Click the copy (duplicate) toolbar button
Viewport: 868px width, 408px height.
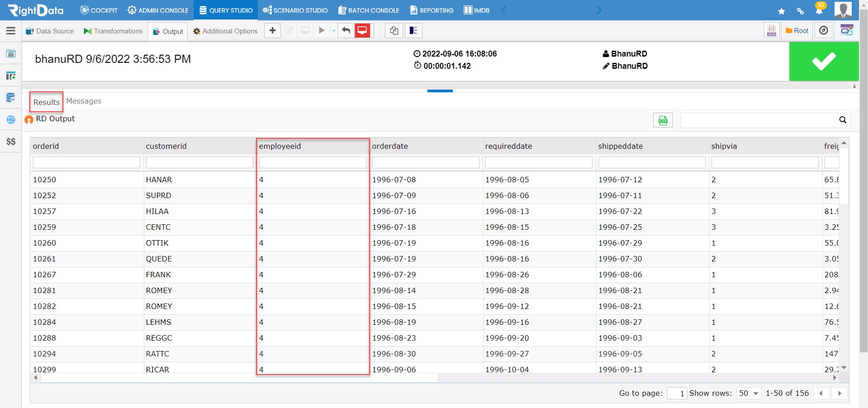click(x=394, y=30)
